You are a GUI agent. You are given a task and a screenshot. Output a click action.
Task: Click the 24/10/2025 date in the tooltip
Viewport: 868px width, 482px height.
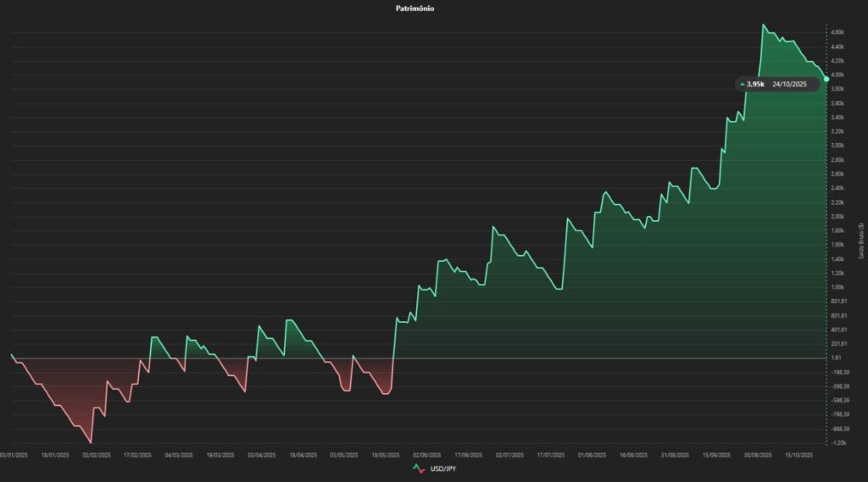790,85
